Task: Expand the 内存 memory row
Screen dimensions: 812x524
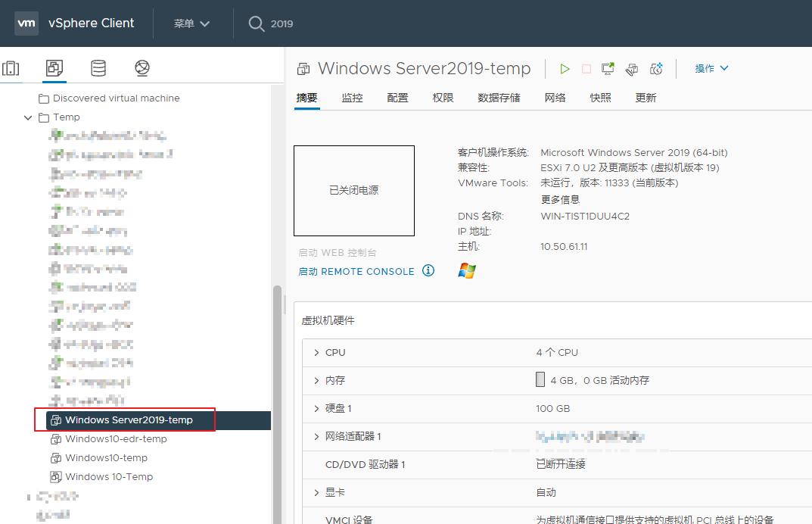Action: 316,381
